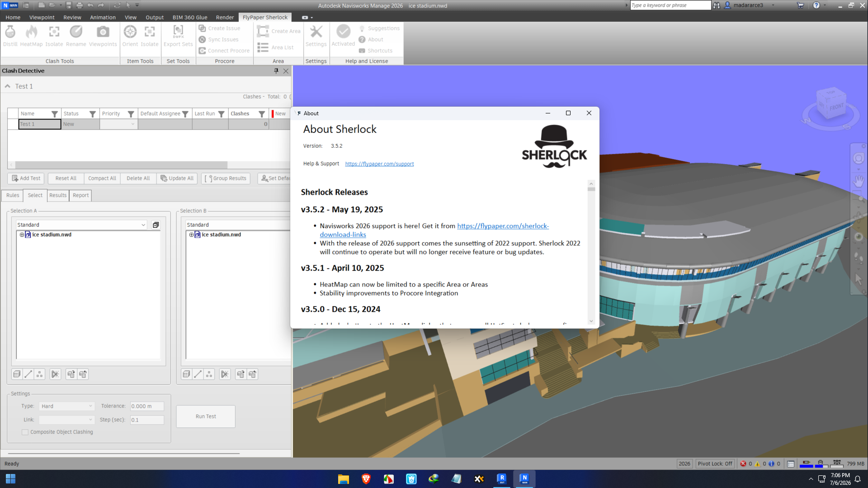
Task: Toggle the Last Run column filter
Action: click(x=221, y=114)
